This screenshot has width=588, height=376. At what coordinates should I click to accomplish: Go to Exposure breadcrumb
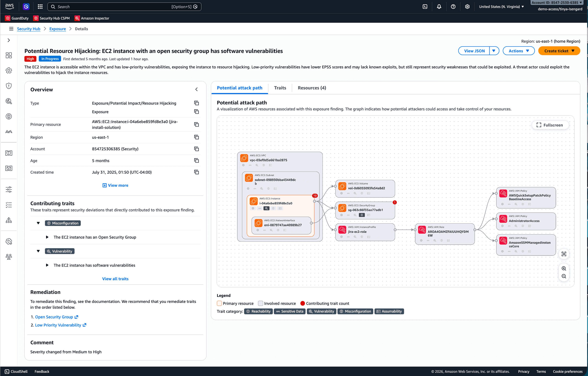[58, 29]
